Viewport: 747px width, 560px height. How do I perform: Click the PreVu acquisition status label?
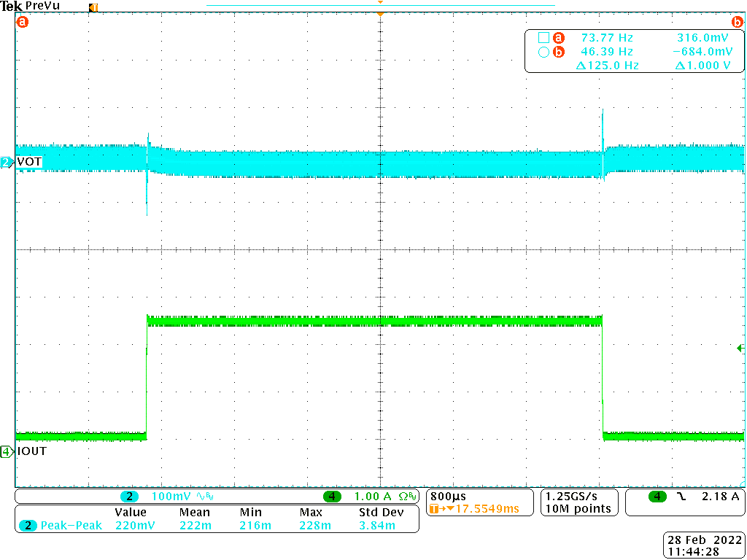pos(43,6)
